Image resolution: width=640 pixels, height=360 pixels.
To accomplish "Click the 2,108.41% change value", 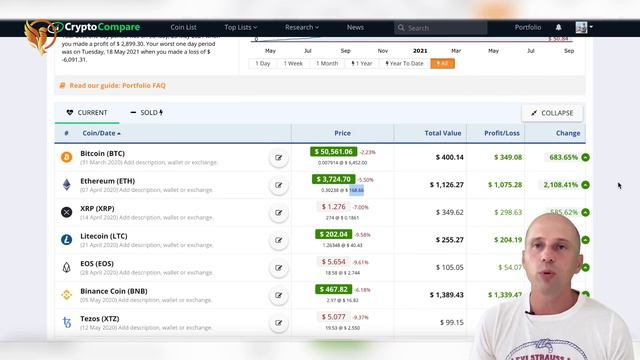I will point(560,185).
